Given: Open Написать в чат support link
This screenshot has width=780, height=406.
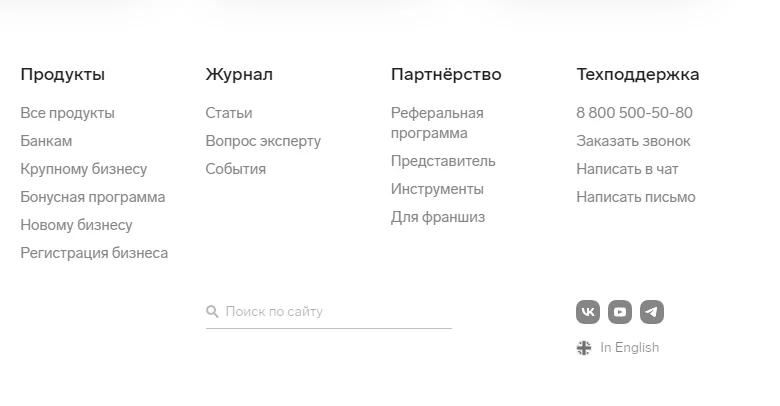Looking at the screenshot, I should [x=627, y=169].
